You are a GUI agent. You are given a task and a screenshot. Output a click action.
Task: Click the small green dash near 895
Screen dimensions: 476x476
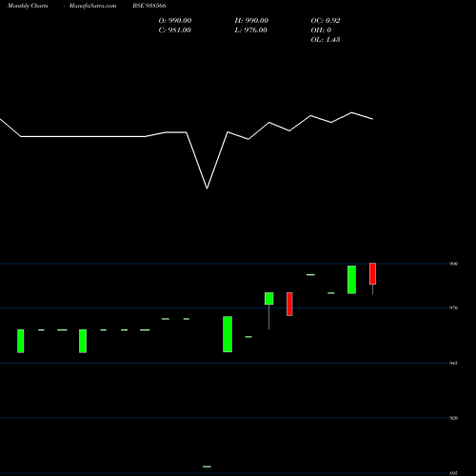click(x=207, y=466)
